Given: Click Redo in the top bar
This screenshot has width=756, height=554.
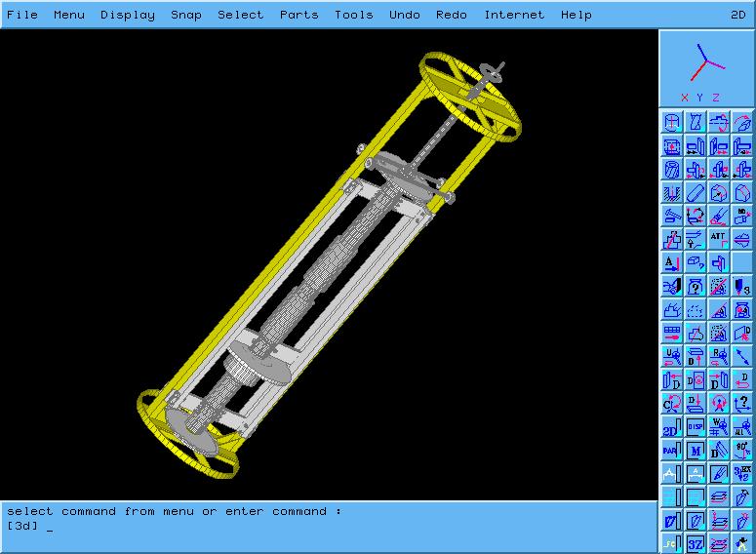Looking at the screenshot, I should pyautogui.click(x=451, y=15).
